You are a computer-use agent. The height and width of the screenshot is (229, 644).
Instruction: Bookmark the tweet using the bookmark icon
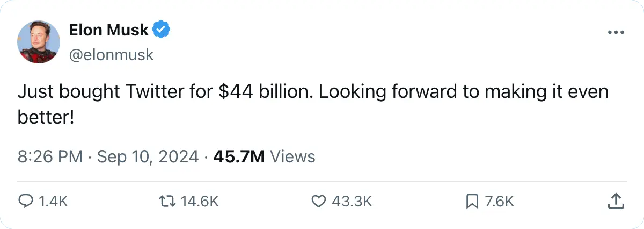coord(472,201)
